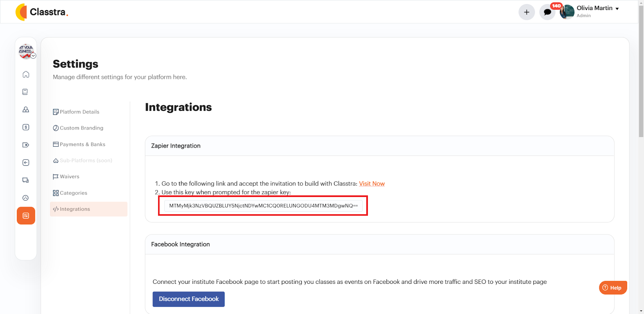Open Waivers settings
This screenshot has height=314, width=644.
pos(66,176)
